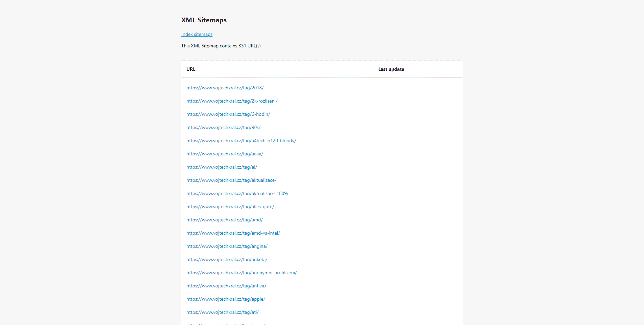Open the a4tech-b120-bloody tag link

click(x=241, y=141)
